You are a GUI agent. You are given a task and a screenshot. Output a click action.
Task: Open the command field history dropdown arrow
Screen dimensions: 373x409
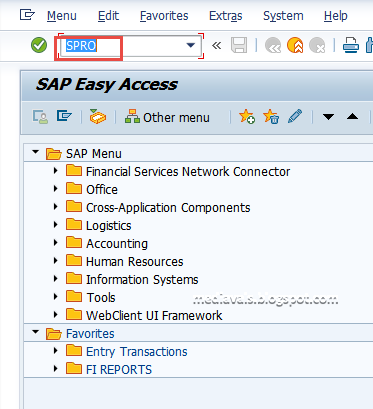[x=191, y=45]
